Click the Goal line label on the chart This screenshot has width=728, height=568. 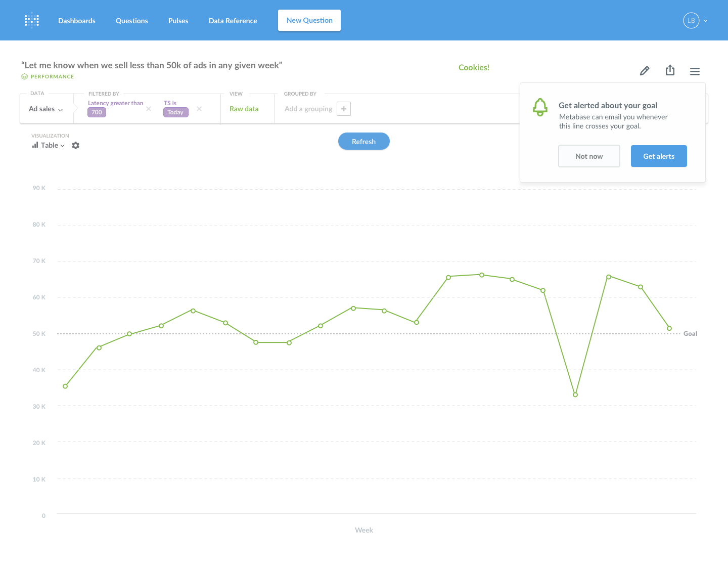pos(690,333)
